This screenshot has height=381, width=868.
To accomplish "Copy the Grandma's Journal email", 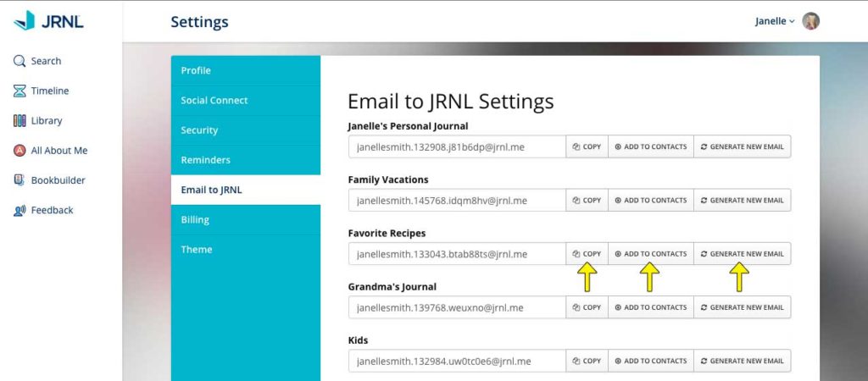I will pos(587,307).
